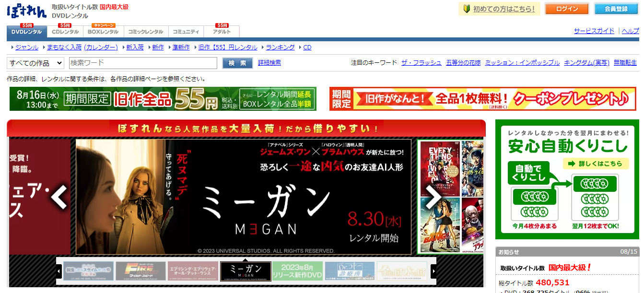Go to previous slide with left carousel arrow
Image resolution: width=644 pixels, height=293 pixels.
click(x=60, y=197)
